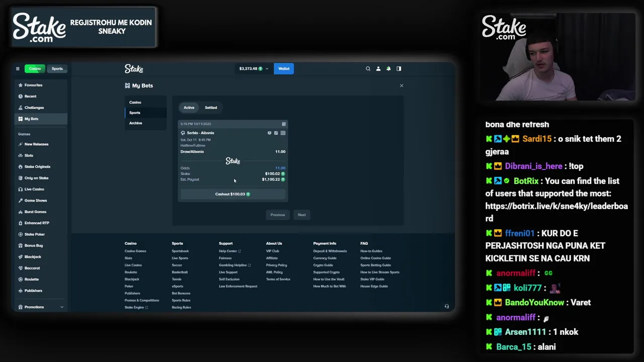644x362 pixels.
Task: Click the live stream icon on Serbia - Albania
Action: pyautogui.click(x=269, y=133)
